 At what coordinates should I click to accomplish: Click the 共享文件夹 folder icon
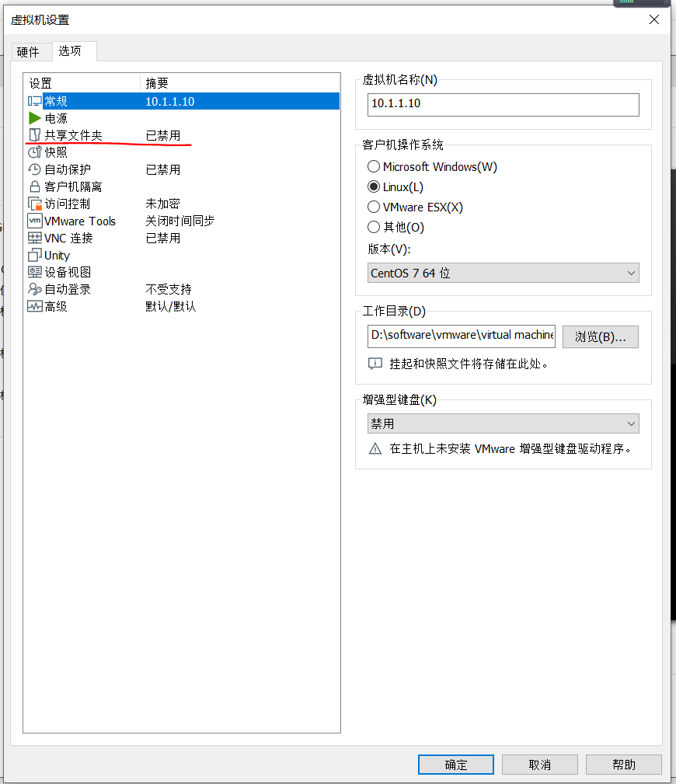[34, 135]
